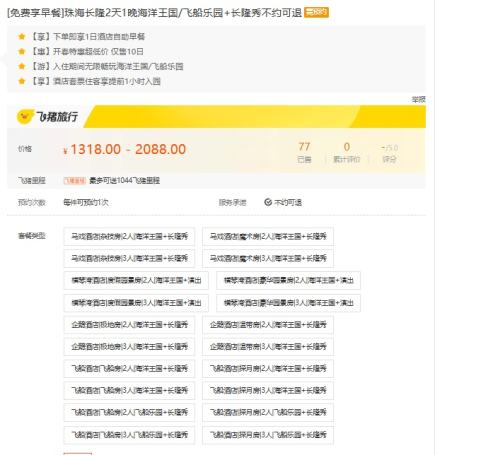Pick 飞船酒店|飞船房|2人|飞船乐园+长隆秀 package

point(129,413)
